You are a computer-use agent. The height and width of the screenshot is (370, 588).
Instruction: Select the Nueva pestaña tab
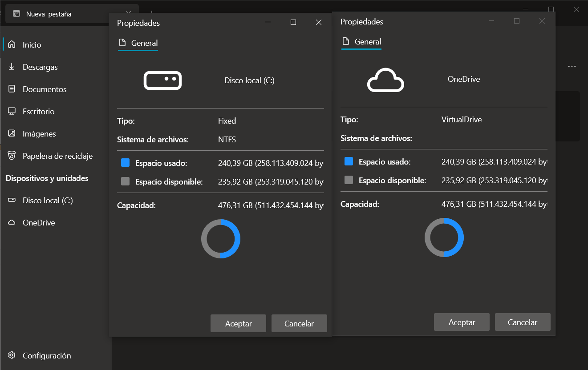coord(72,14)
